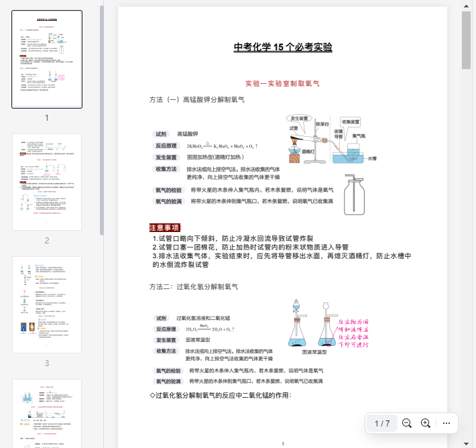Screen dimensions: 476x448
Task: Click the zoom out magnifier icon
Action: (x=406, y=423)
